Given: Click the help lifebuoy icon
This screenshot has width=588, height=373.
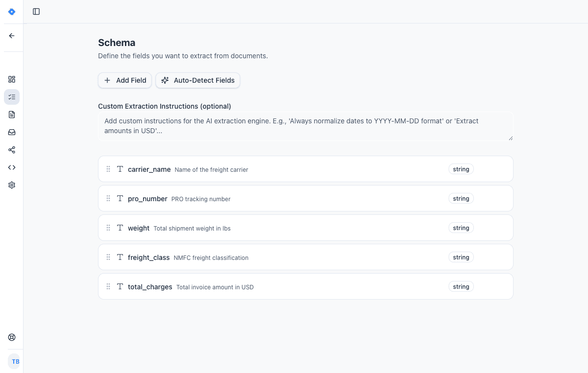Looking at the screenshot, I should tap(12, 337).
